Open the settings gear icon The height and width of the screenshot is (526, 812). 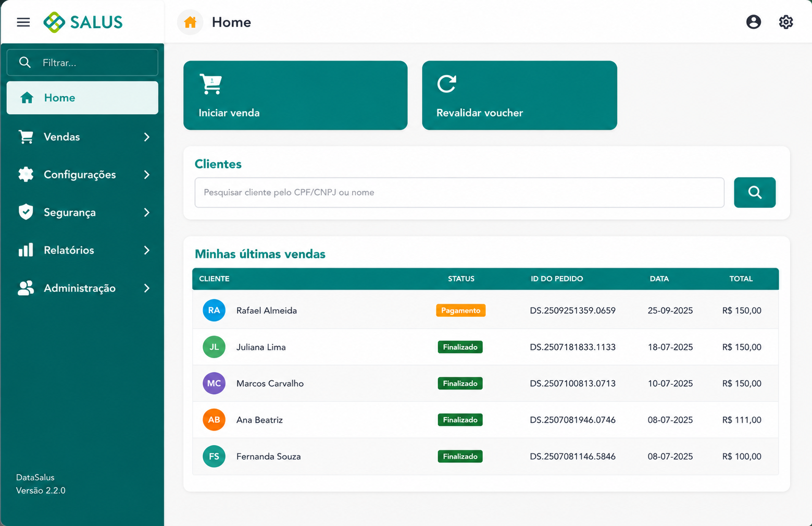[x=785, y=22]
